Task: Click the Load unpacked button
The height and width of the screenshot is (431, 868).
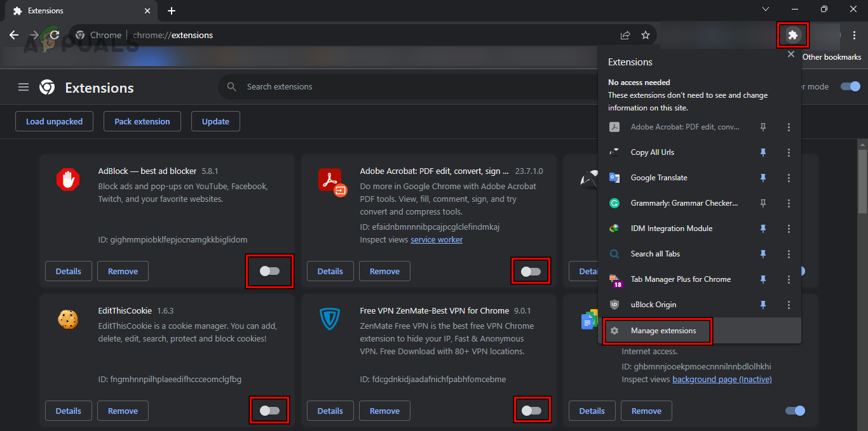Action: tap(54, 121)
